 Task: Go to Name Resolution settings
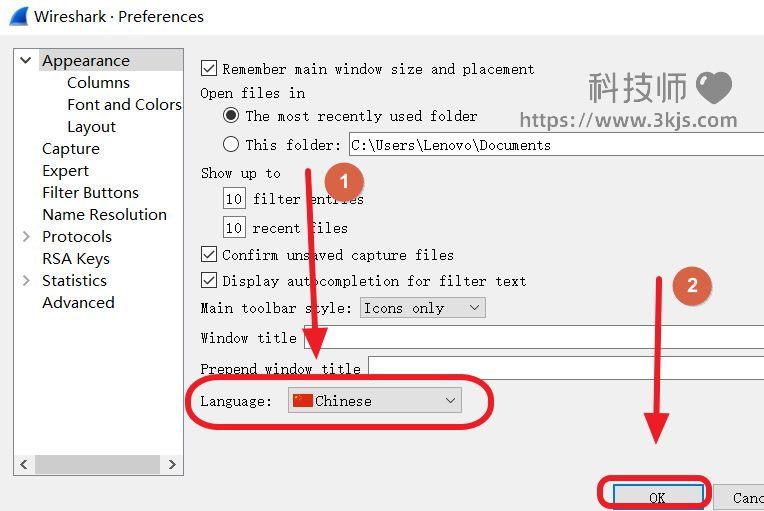104,215
